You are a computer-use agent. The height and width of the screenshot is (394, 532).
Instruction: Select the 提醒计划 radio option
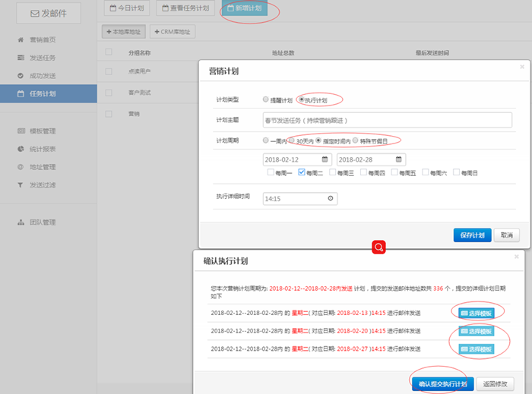click(x=265, y=100)
